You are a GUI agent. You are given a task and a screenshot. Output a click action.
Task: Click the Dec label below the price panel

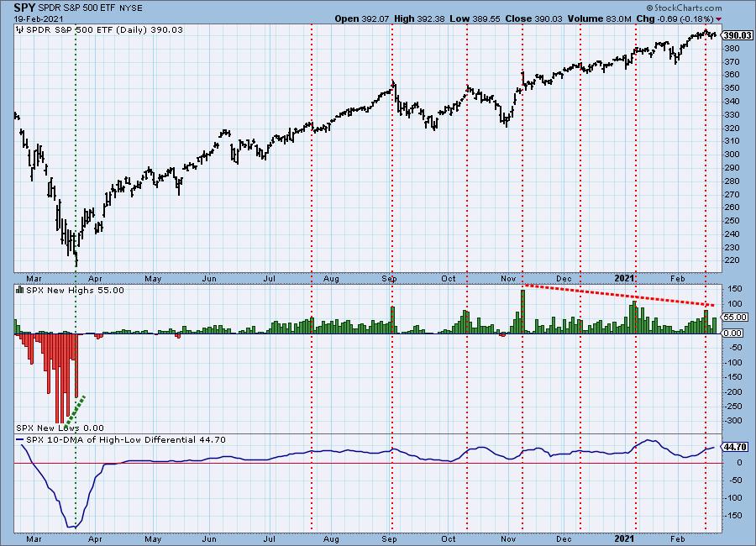pos(564,279)
